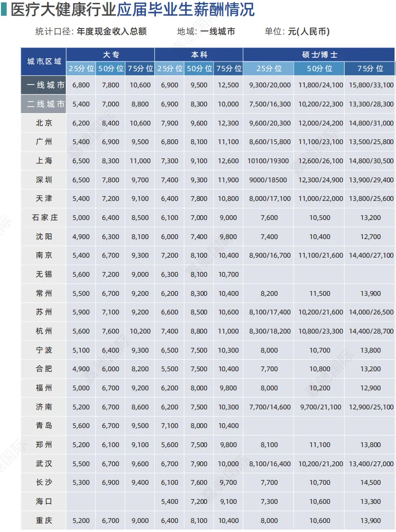The height and width of the screenshot is (532, 396).
Task: Select the 北京 row label
Action: 44,123
